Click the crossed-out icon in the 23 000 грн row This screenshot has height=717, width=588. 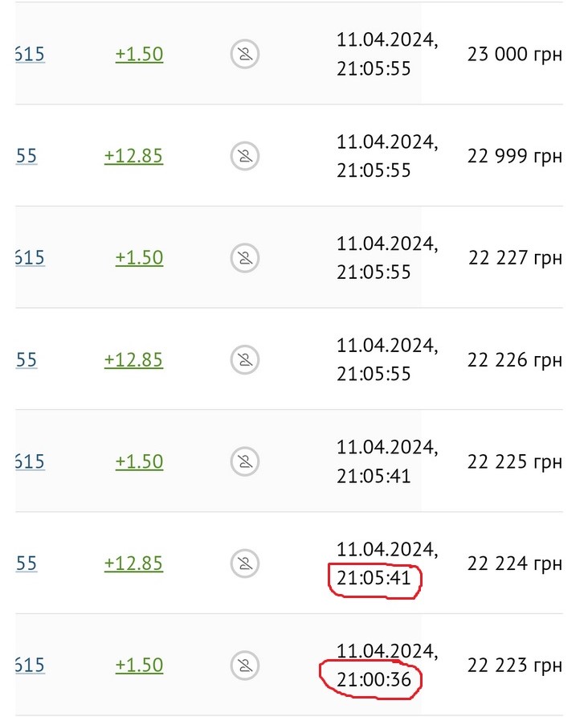pos(244,55)
